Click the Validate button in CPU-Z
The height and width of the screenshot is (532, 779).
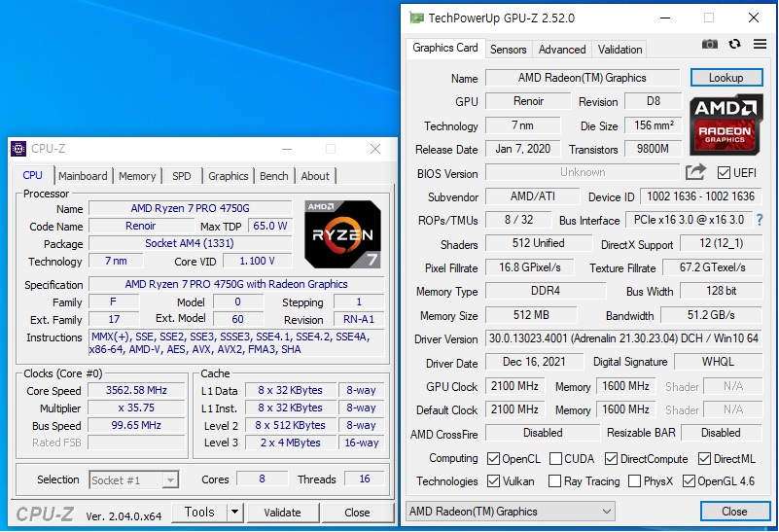tap(282, 513)
